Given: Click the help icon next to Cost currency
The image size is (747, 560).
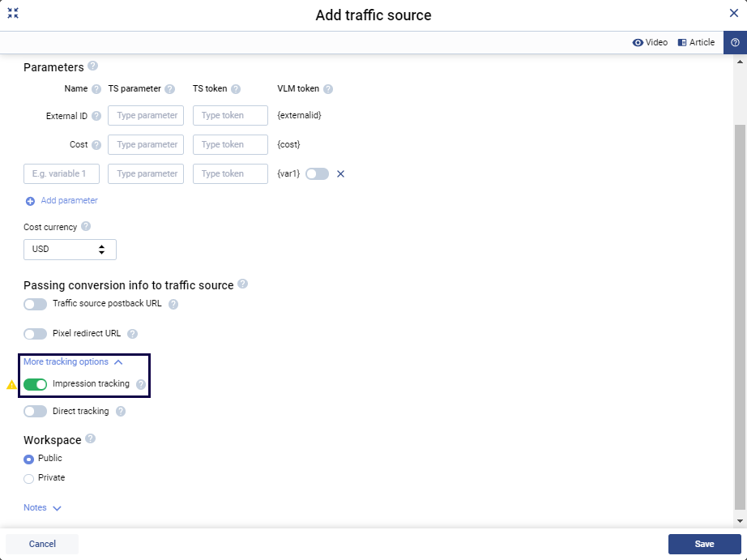Looking at the screenshot, I should tap(86, 227).
